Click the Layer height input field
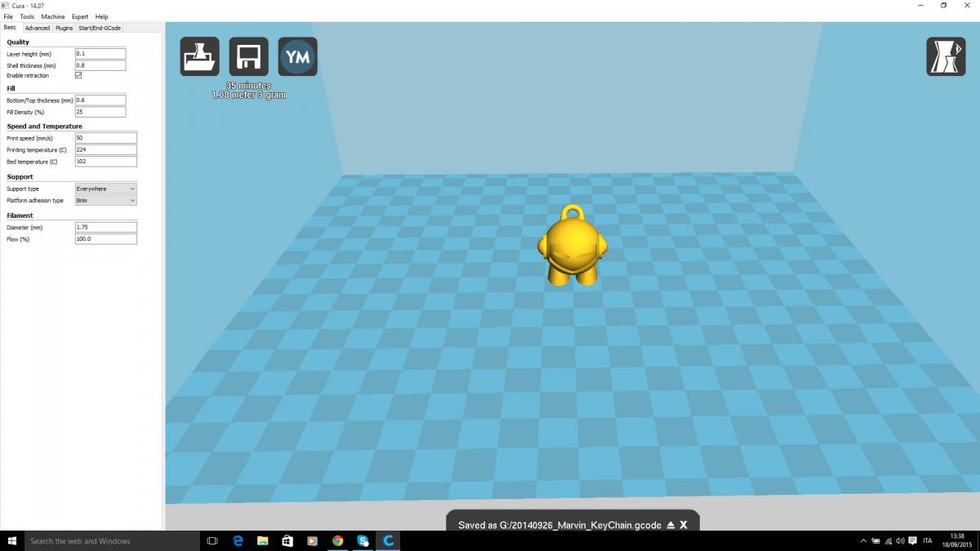Viewport: 980px width, 551px height. pos(100,54)
